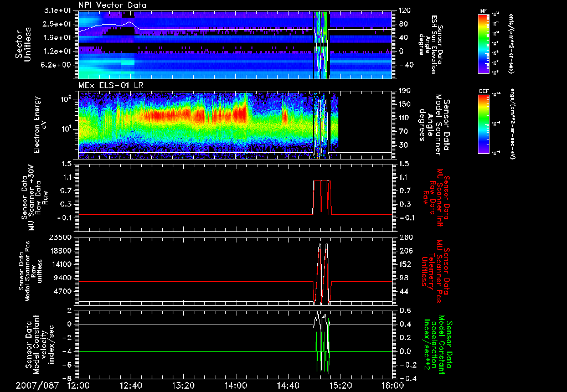Viewport: 567px width, 392px height.
Task: Click the 'Electron Energy eV' axis title
Action: point(40,125)
